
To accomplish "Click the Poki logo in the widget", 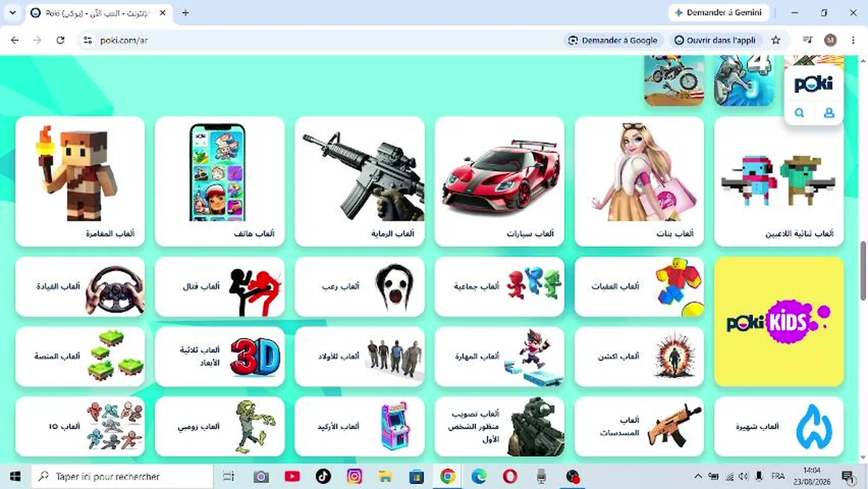I will click(x=814, y=84).
